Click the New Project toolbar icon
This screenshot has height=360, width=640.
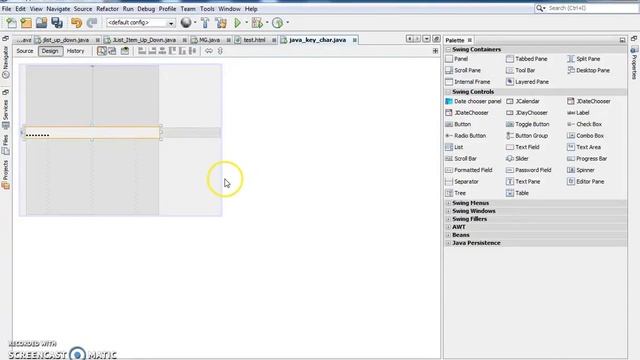pos(26,23)
